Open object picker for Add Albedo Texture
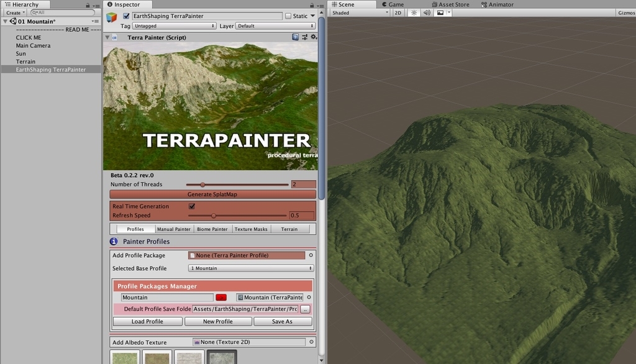 pyautogui.click(x=311, y=342)
